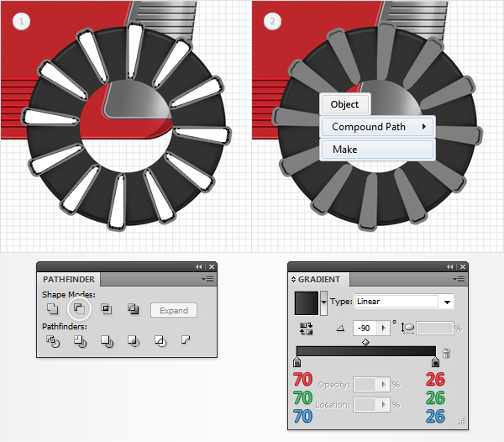The image size is (504, 442).
Task: Click the Opacity input field
Action: (x=365, y=385)
